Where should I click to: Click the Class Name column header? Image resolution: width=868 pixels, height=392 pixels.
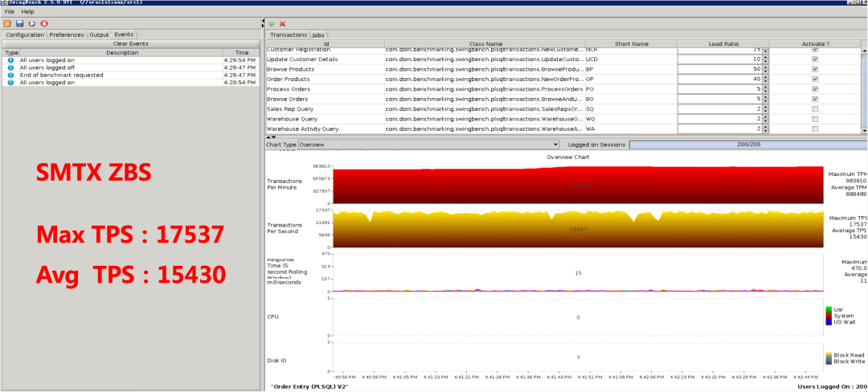pos(485,43)
